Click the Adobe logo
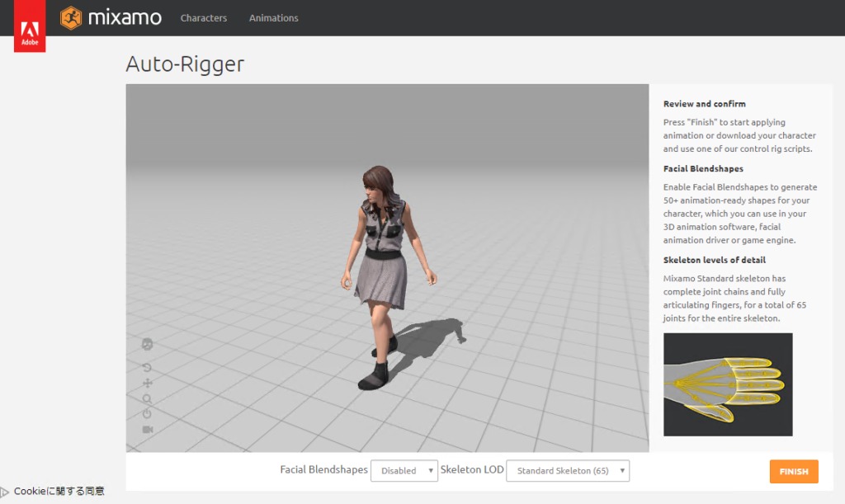Viewport: 845px width, 504px height. 30,26
